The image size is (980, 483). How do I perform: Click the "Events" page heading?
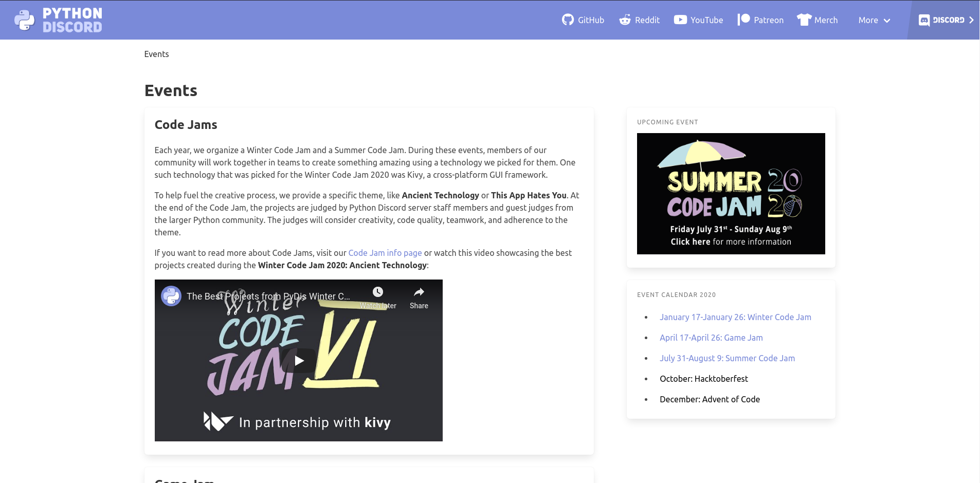pos(171,90)
